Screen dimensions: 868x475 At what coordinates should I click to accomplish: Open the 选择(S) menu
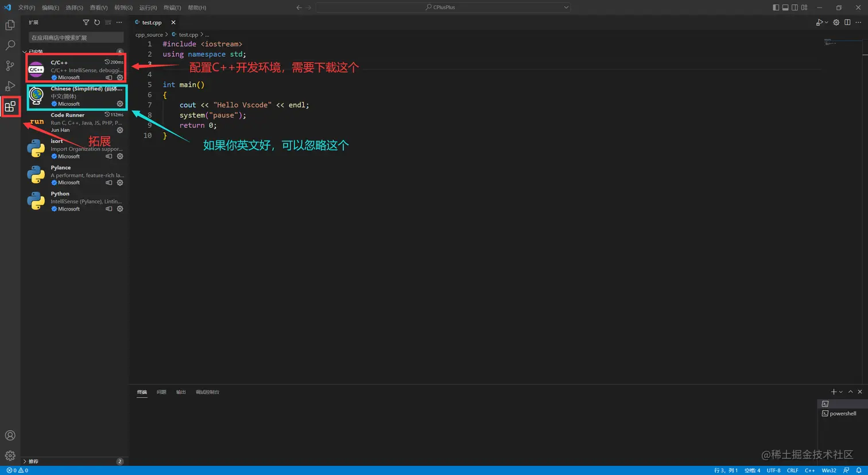coord(74,7)
